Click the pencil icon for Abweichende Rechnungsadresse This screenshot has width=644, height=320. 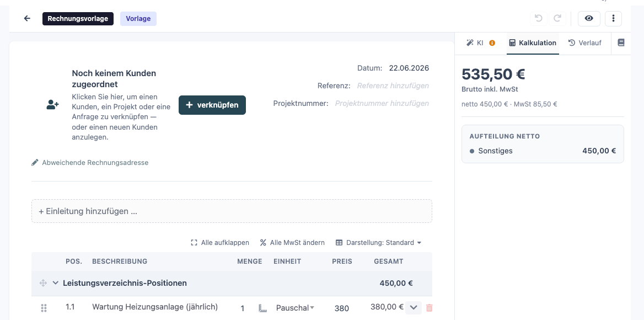(x=35, y=162)
